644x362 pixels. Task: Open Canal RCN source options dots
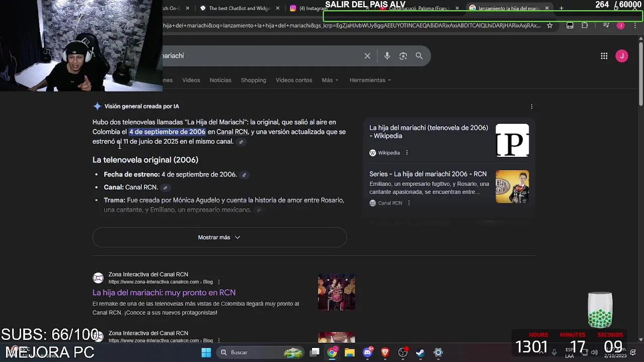[x=409, y=203]
